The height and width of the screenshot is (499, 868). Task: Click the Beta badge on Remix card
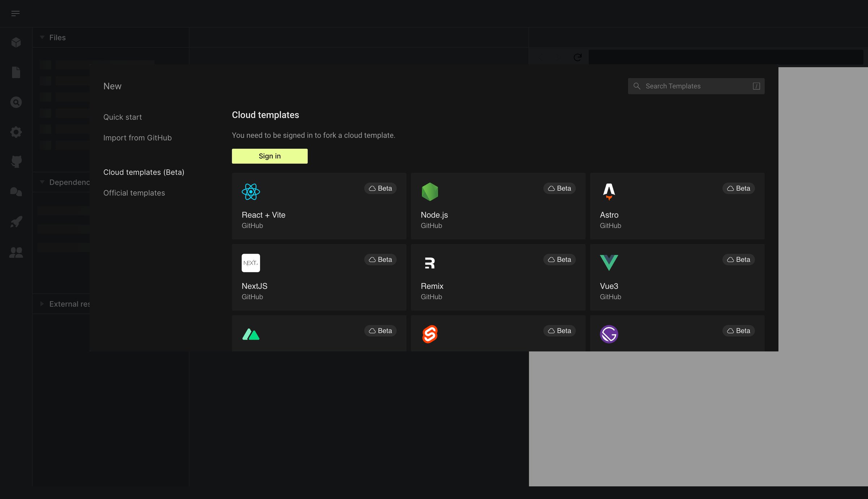tap(559, 260)
